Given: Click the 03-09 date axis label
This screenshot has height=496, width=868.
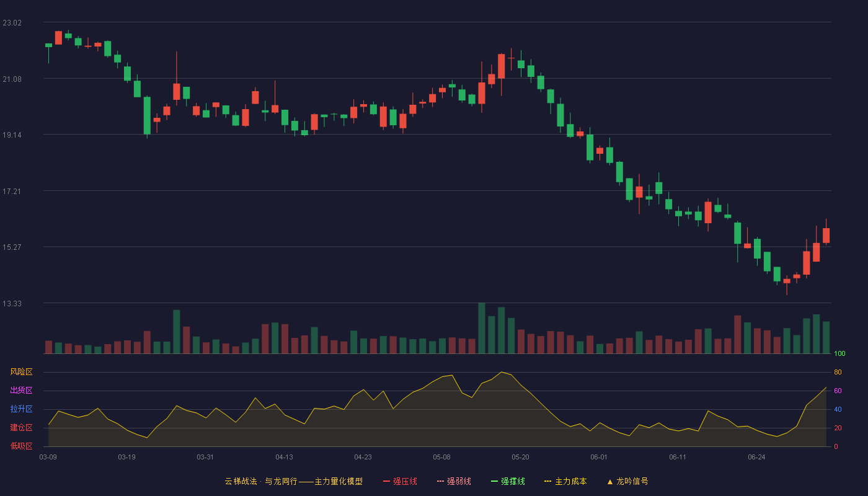Looking at the screenshot, I should [x=48, y=457].
